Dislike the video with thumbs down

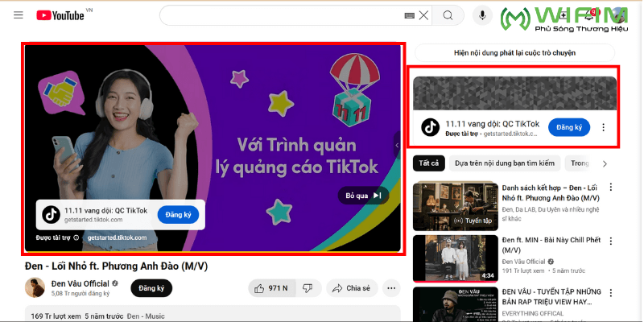click(308, 288)
